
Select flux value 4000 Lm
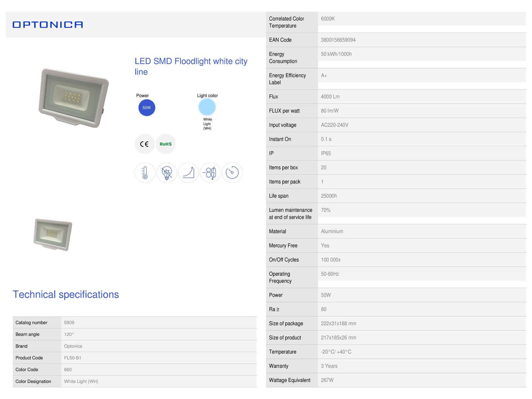[x=330, y=97]
